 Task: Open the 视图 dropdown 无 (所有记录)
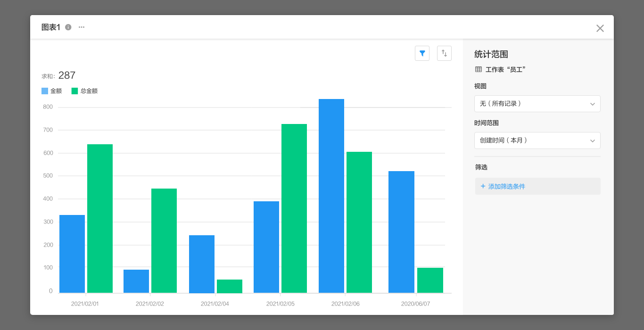(537, 104)
